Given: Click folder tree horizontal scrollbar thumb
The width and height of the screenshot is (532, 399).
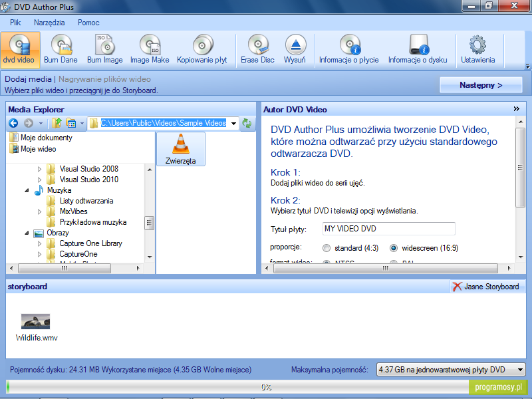Looking at the screenshot, I should click(65, 269).
